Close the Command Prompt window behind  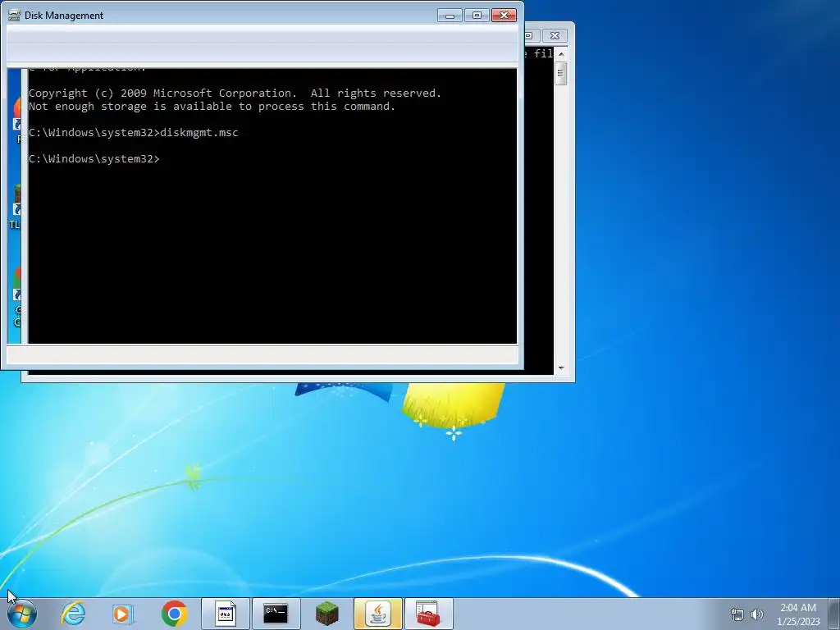pyautogui.click(x=555, y=36)
